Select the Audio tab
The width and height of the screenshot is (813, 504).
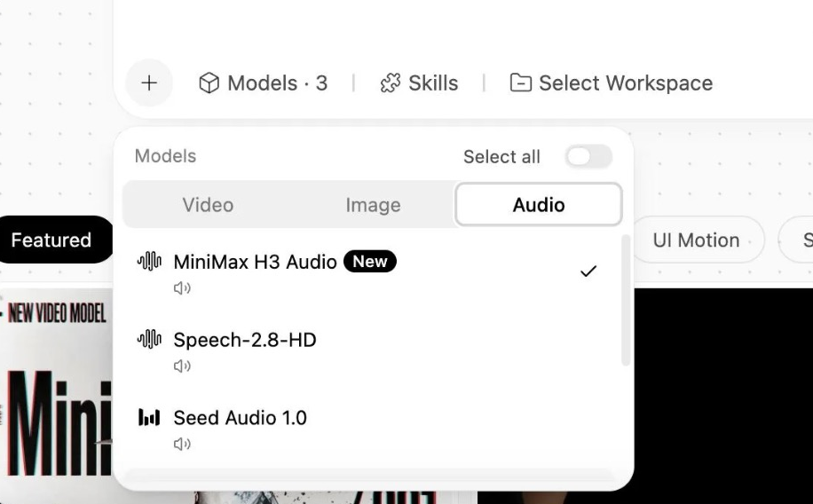[x=539, y=205]
